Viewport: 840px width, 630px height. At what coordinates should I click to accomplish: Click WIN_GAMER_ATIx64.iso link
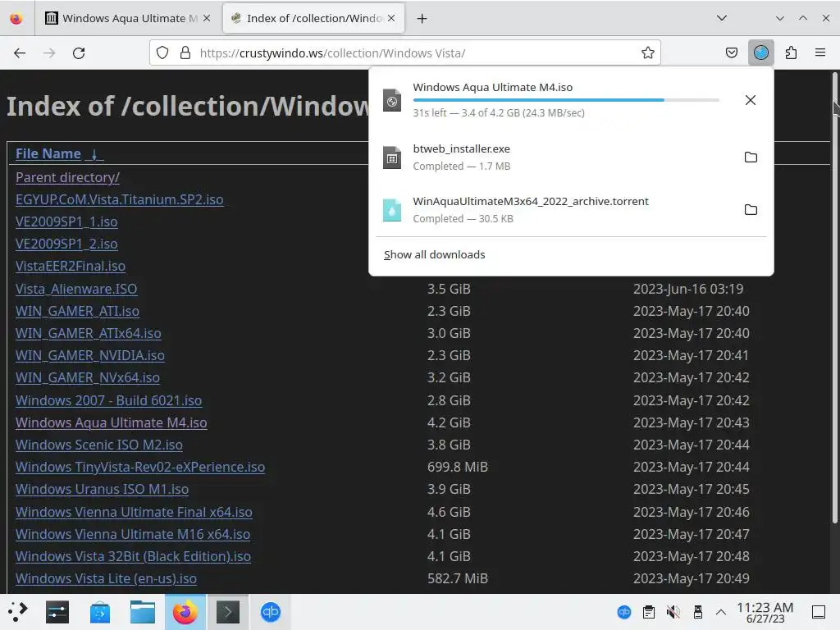[89, 333]
